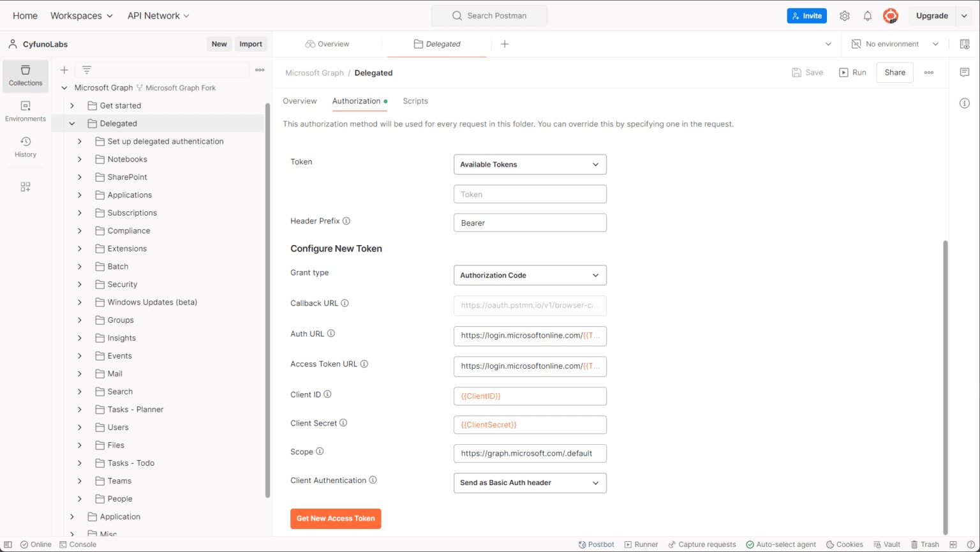Screen dimensions: 980x552
Task: Open Postbot from the status bar
Action: pyautogui.click(x=596, y=544)
